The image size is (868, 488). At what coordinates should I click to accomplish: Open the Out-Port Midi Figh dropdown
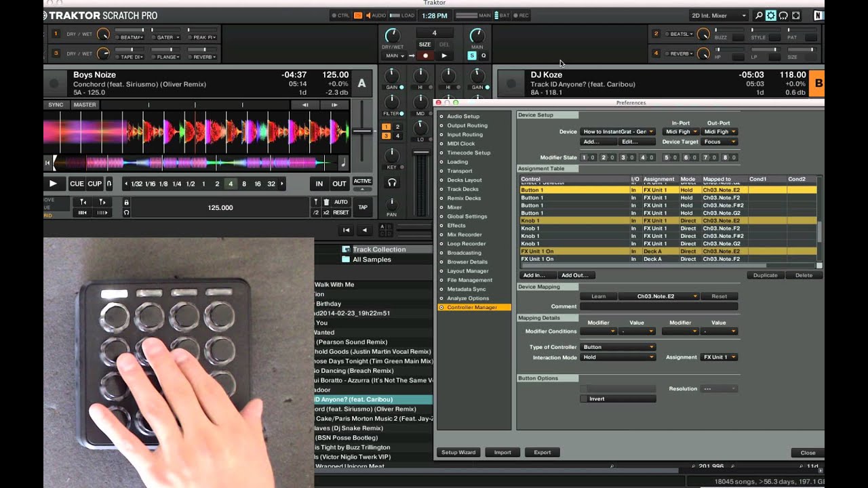[x=719, y=131]
